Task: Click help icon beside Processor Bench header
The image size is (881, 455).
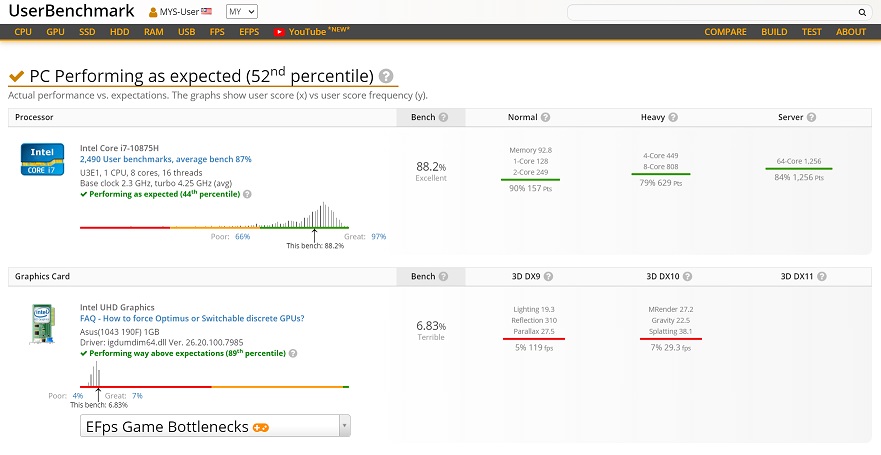Action: (443, 117)
